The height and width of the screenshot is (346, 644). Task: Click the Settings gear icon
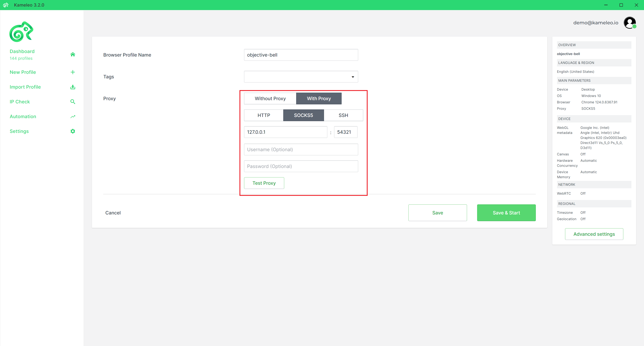tap(73, 131)
